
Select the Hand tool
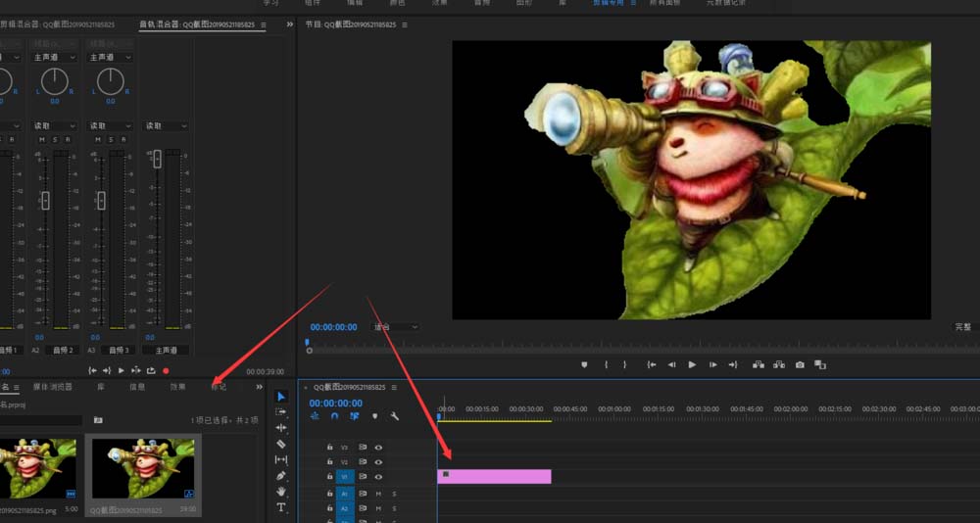(x=281, y=491)
